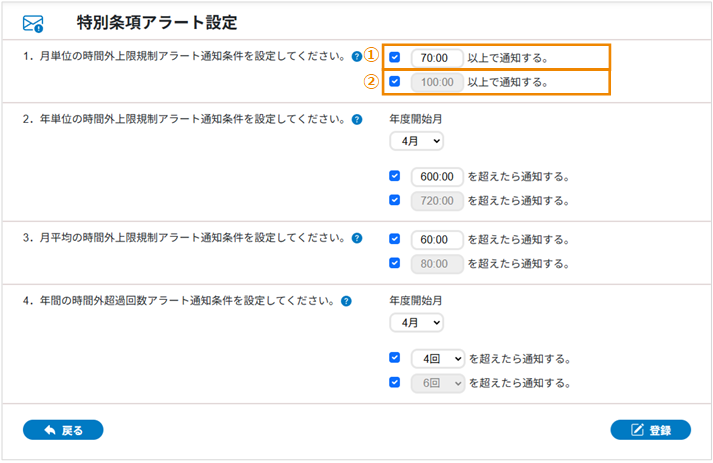Screen dimensions: 713x463
Task: Click the envelope alert icon in header
Action: pos(33,22)
